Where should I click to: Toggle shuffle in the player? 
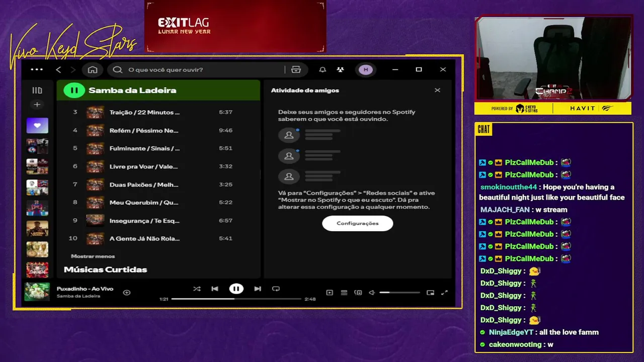[197, 289]
